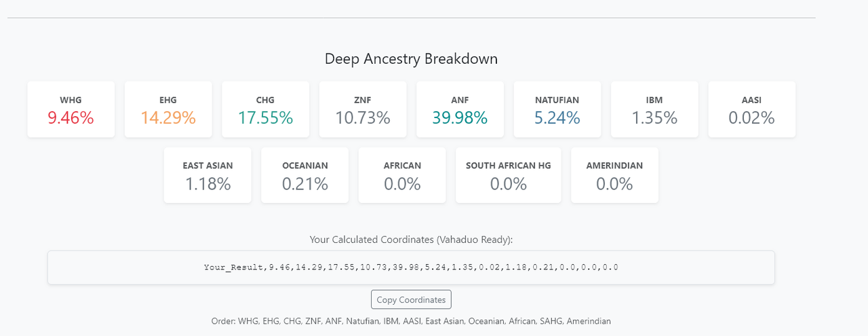Click the Deep Ancestry Breakdown heading
This screenshot has height=336, width=868.
coord(411,59)
